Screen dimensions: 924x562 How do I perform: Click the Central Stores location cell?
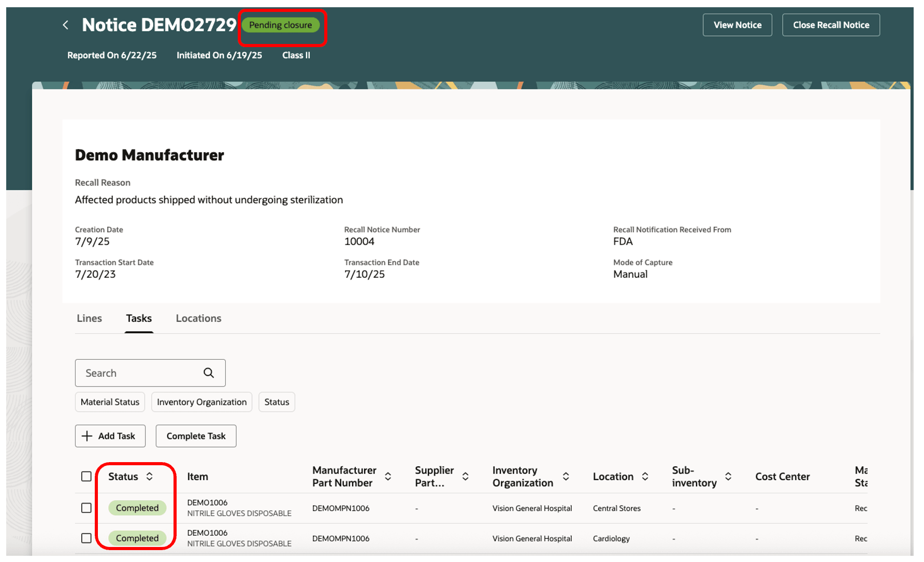pyautogui.click(x=617, y=508)
